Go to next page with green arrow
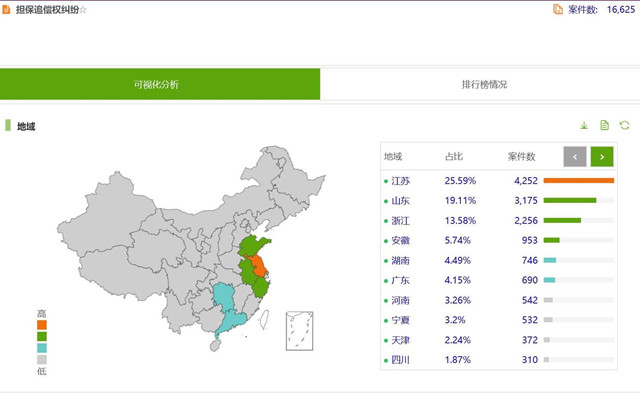 tap(602, 157)
